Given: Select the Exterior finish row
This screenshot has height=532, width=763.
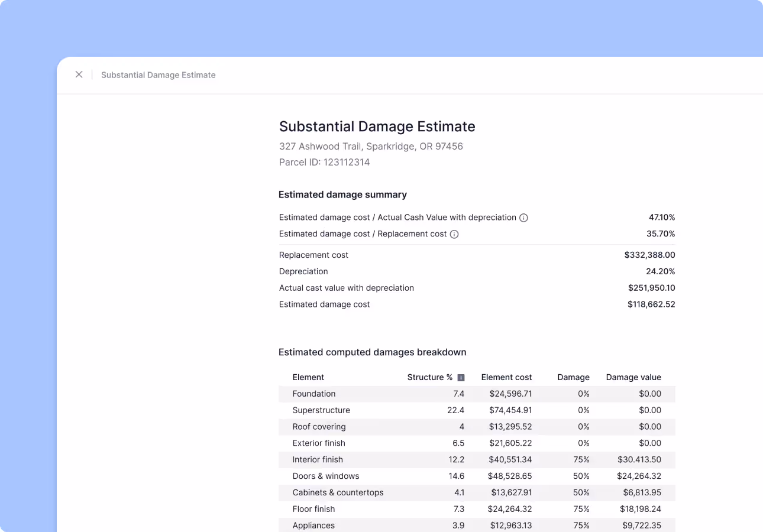Looking at the screenshot, I should (x=477, y=443).
